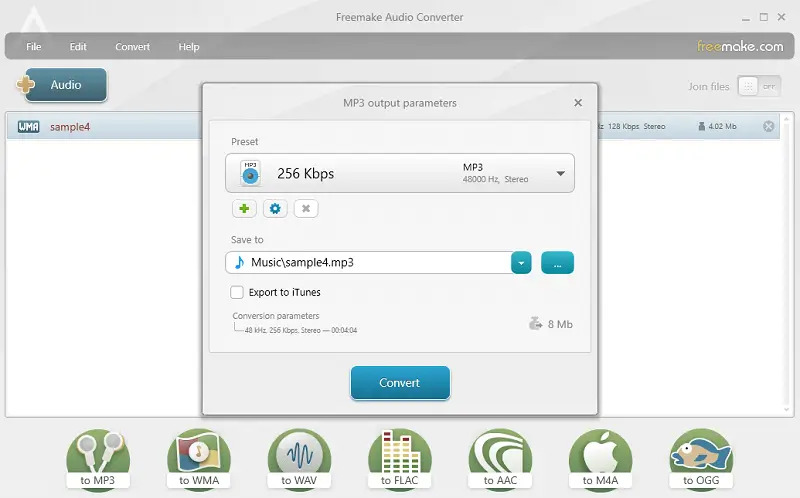
Task: Minimize the Freemake Audio Converter window
Action: pos(746,17)
